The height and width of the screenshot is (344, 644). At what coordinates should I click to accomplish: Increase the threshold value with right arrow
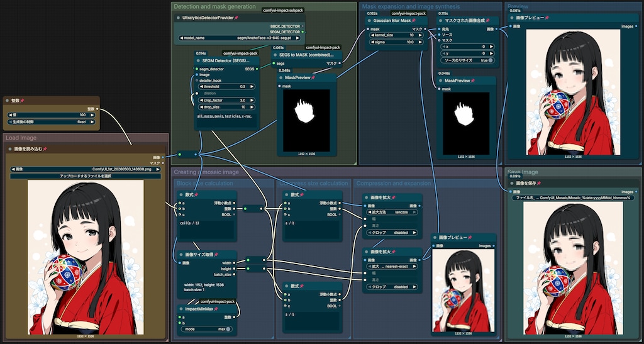point(252,87)
